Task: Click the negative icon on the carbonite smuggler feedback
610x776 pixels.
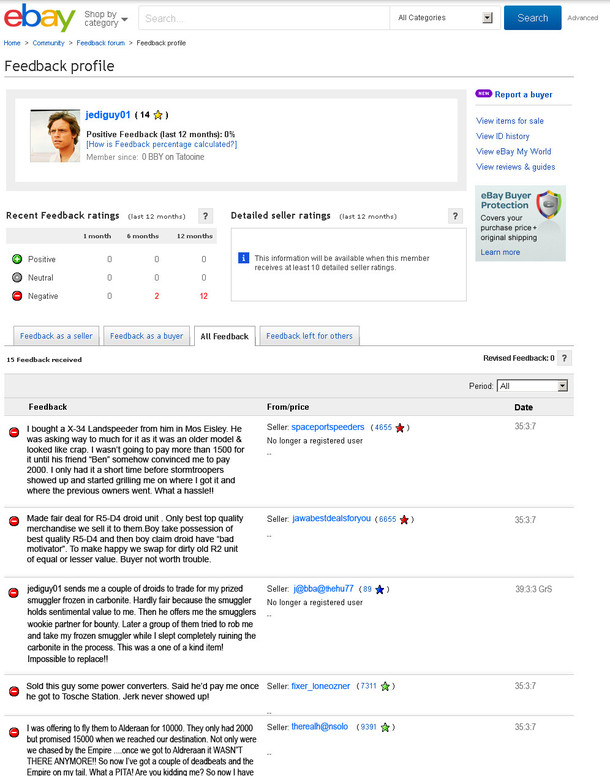Action: [14, 592]
